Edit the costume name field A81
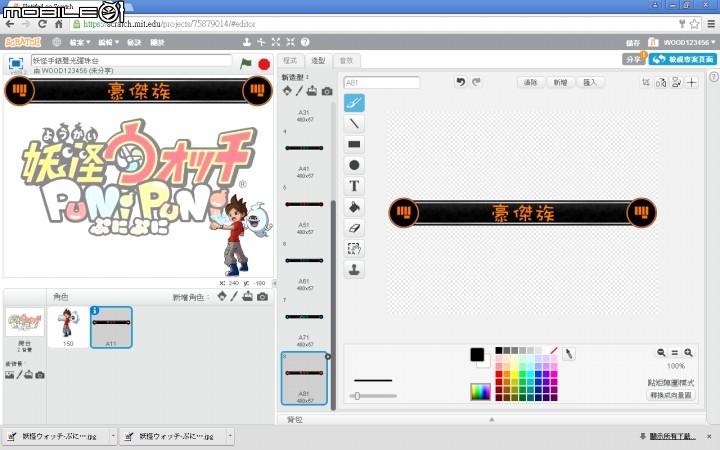 pyautogui.click(x=382, y=83)
